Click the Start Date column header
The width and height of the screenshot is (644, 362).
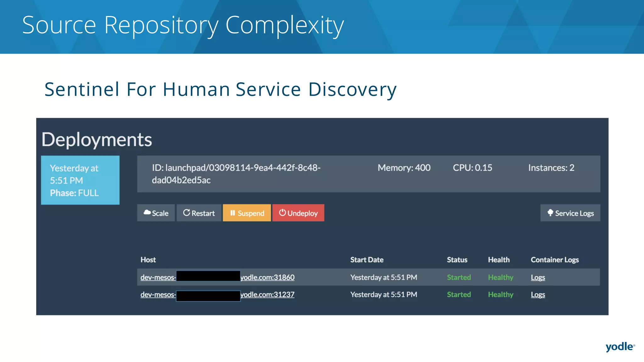tap(367, 260)
